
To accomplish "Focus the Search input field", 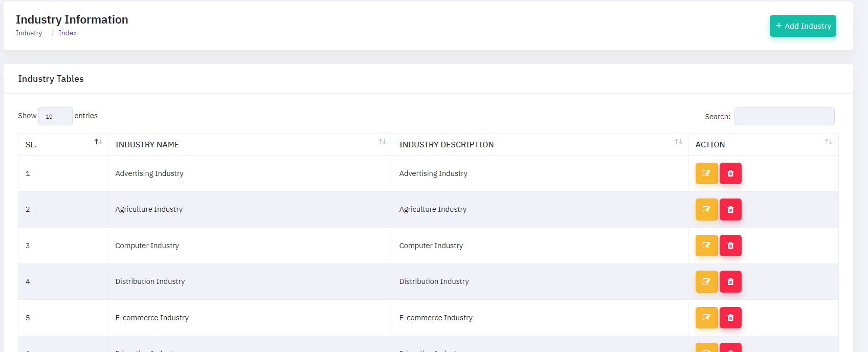I will coord(784,117).
